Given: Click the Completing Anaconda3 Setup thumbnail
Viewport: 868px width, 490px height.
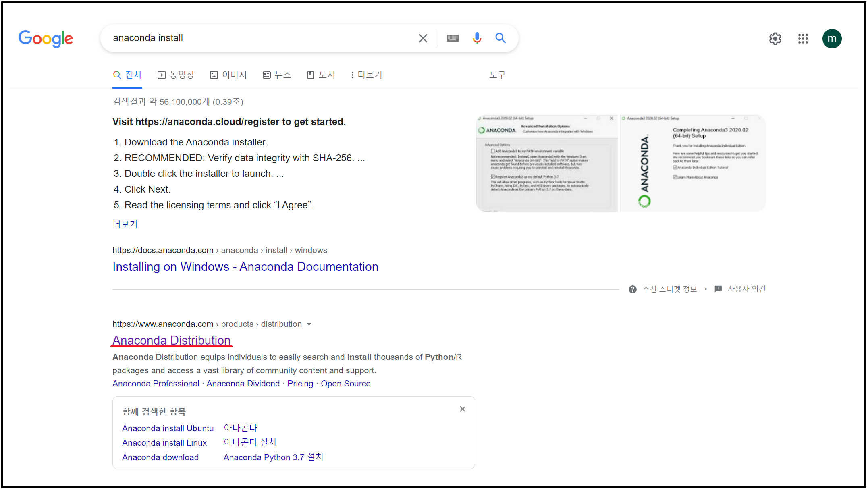Looking at the screenshot, I should click(x=692, y=163).
